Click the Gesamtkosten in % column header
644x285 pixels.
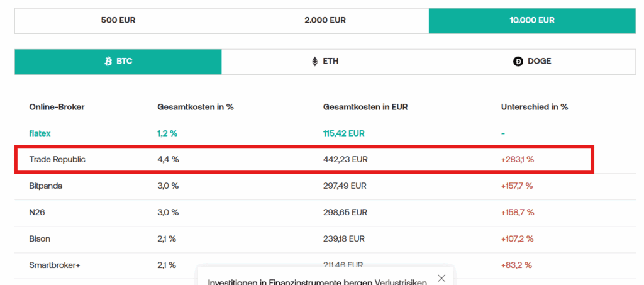[196, 107]
